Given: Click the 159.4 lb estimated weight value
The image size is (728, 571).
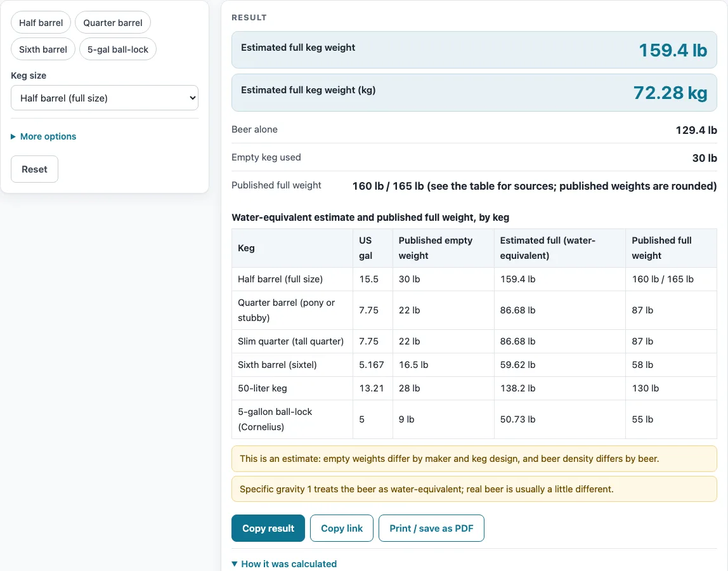Looking at the screenshot, I should pyautogui.click(x=673, y=50).
